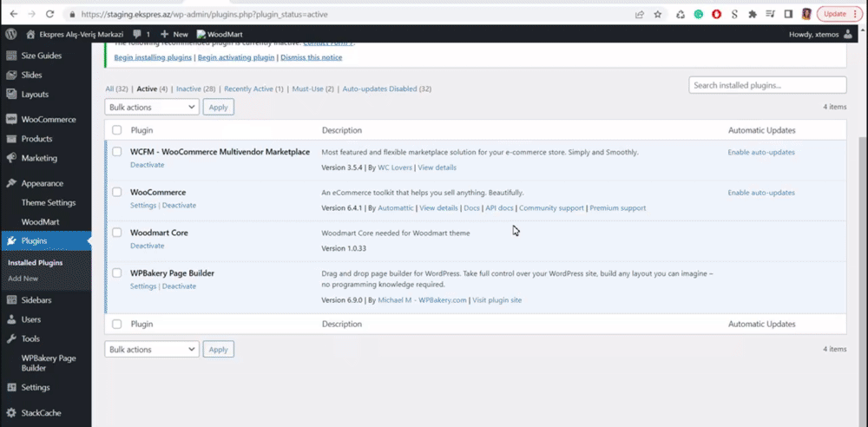Check the WooCommerce plugin checkbox
This screenshot has height=427, width=868.
117,192
